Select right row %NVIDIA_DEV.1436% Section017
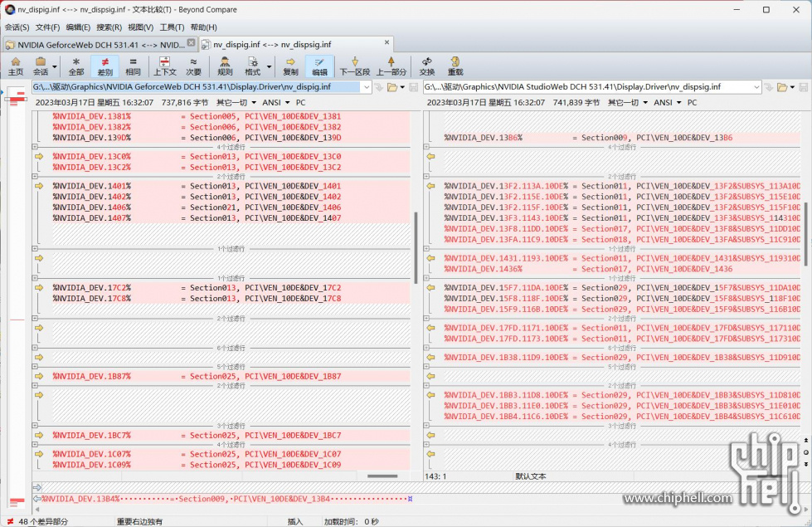The image size is (812, 527). 621,269
